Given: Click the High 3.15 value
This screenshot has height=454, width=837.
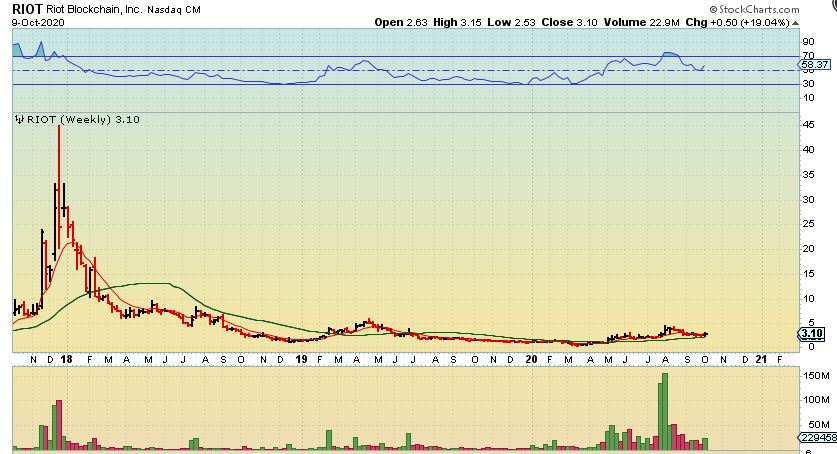Looking at the screenshot, I should click(457, 22).
